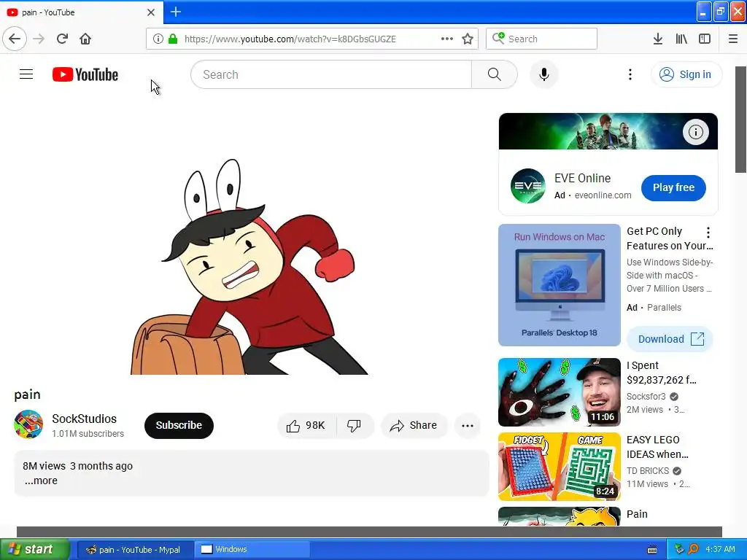Open more actions menu beside Share

[468, 425]
